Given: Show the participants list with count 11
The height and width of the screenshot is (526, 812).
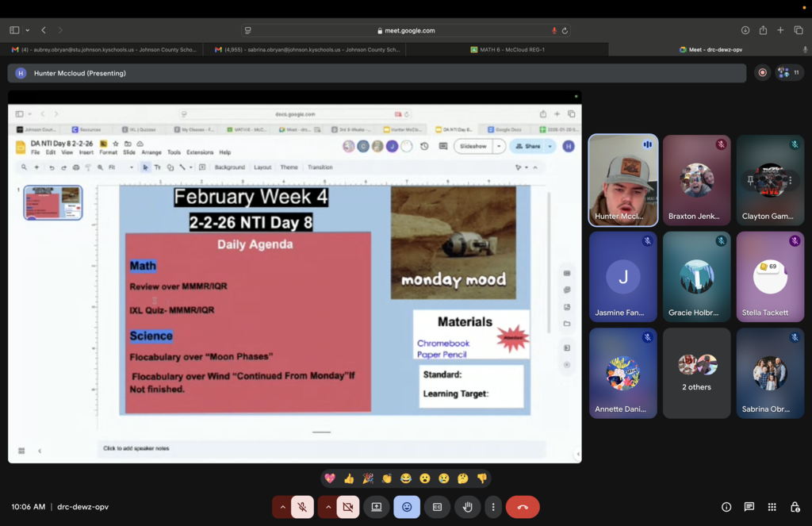Looking at the screenshot, I should coord(789,72).
